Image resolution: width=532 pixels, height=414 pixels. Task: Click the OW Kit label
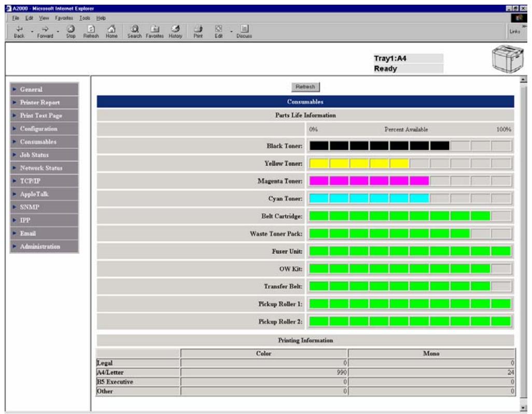(x=291, y=269)
